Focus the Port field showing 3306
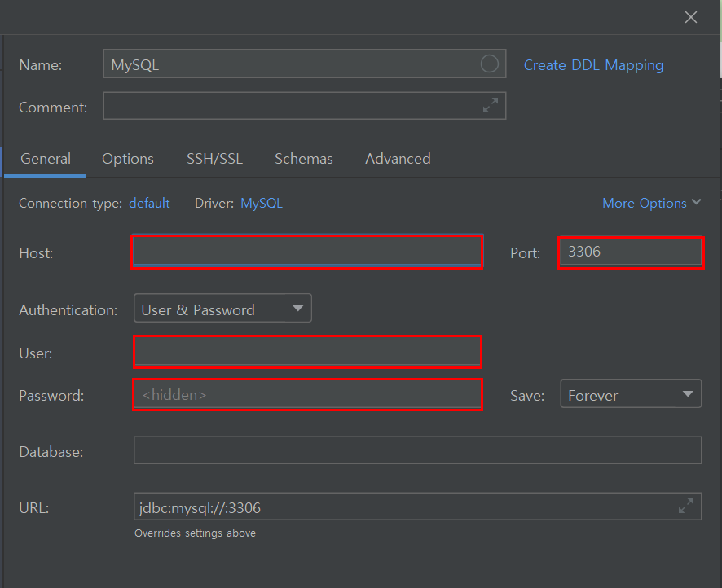Image resolution: width=722 pixels, height=588 pixels. 631,252
